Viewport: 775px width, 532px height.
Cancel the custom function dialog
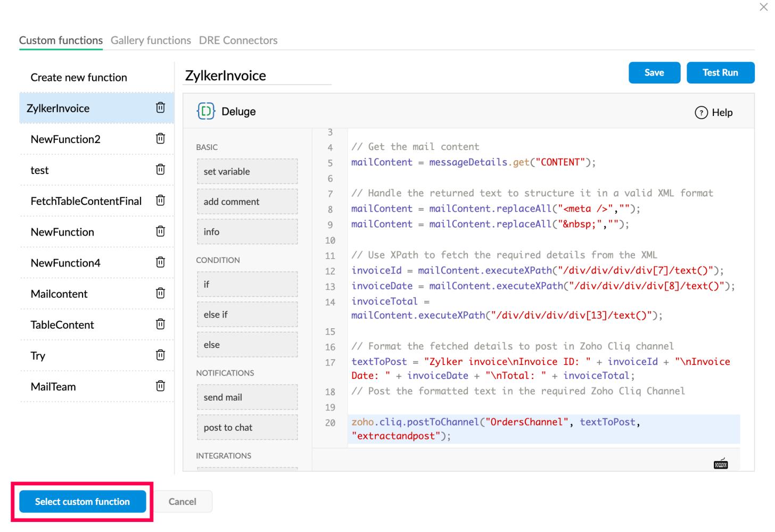[182, 502]
